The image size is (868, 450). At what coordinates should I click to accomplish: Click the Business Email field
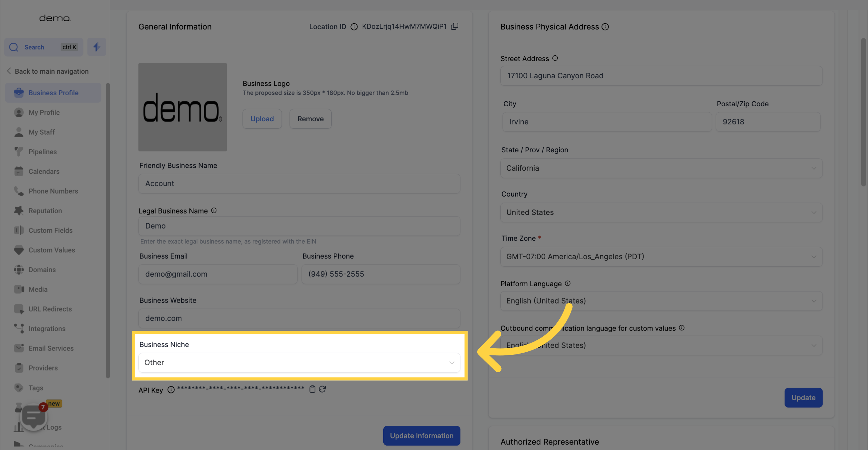(218, 274)
